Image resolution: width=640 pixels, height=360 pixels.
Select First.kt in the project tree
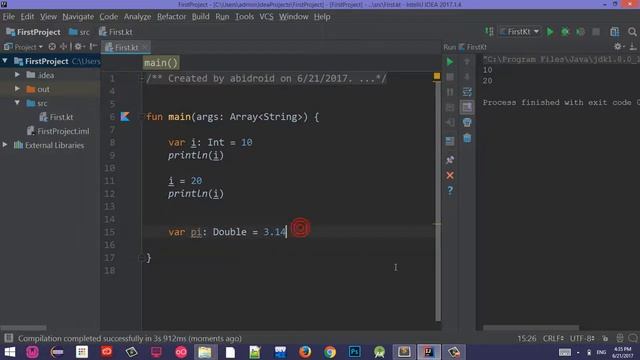point(56,117)
